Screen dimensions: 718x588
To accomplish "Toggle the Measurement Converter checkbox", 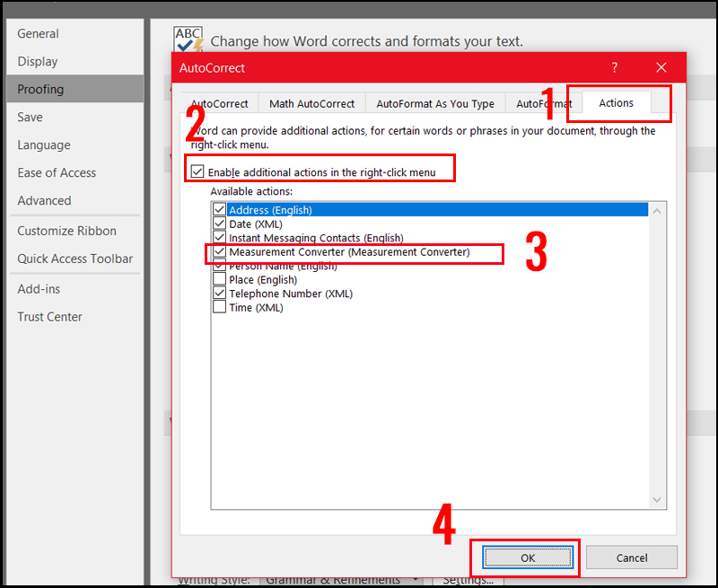I will [219, 251].
